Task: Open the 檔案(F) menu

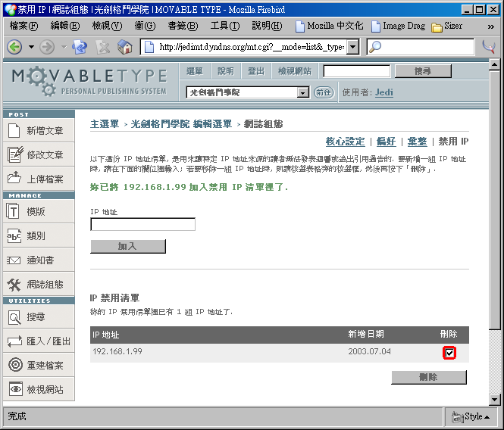Action: pyautogui.click(x=23, y=26)
